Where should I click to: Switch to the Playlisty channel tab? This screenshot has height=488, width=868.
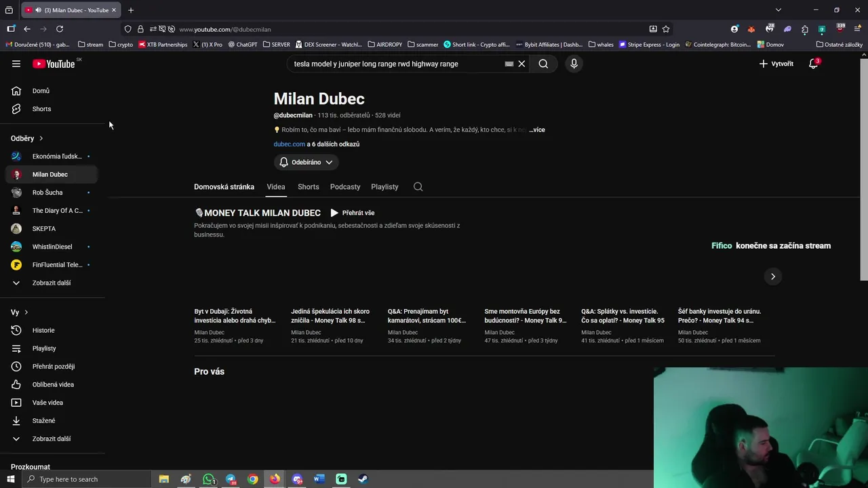pos(384,187)
